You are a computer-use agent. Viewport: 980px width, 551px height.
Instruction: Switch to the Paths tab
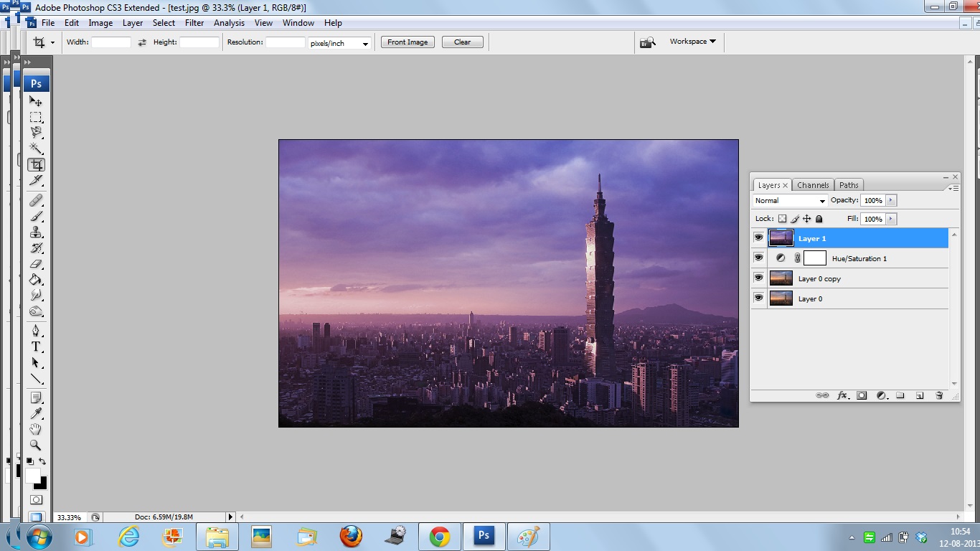click(849, 185)
